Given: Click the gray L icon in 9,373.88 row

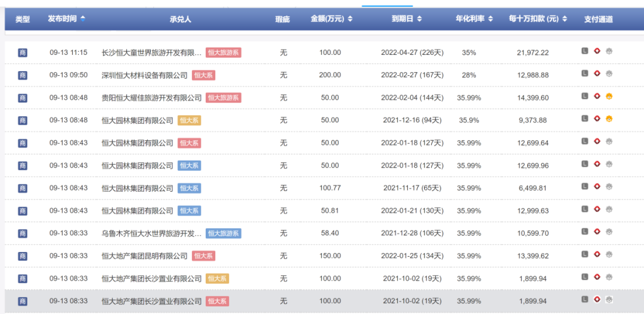Looking at the screenshot, I should point(585,119).
